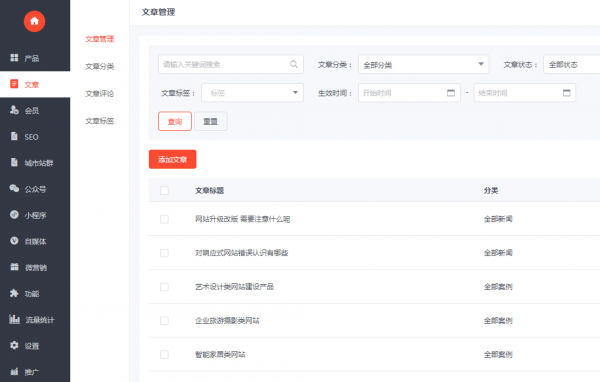Open the 流量统计 chart icon
This screenshot has height=382, width=600.
(x=15, y=319)
